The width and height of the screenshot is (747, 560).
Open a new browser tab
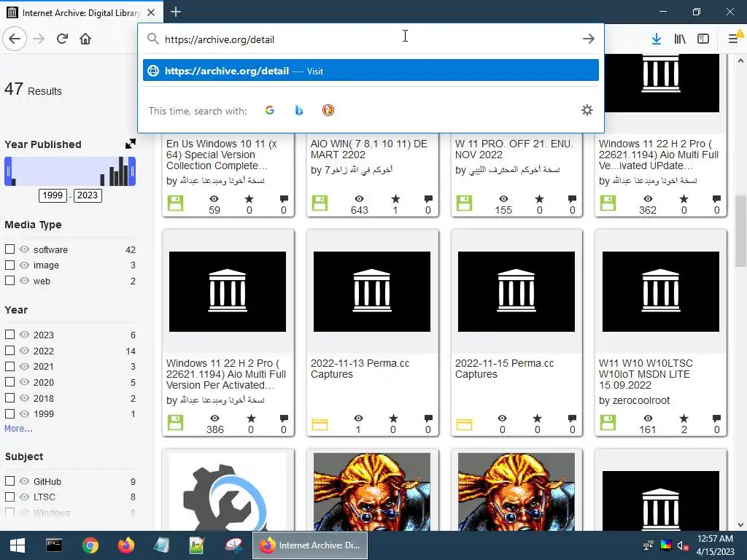(175, 12)
